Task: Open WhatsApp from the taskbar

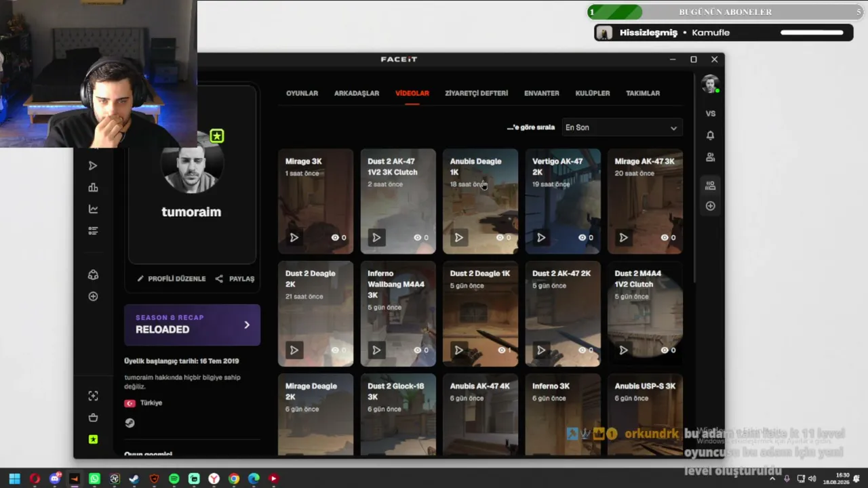Action: [94, 479]
